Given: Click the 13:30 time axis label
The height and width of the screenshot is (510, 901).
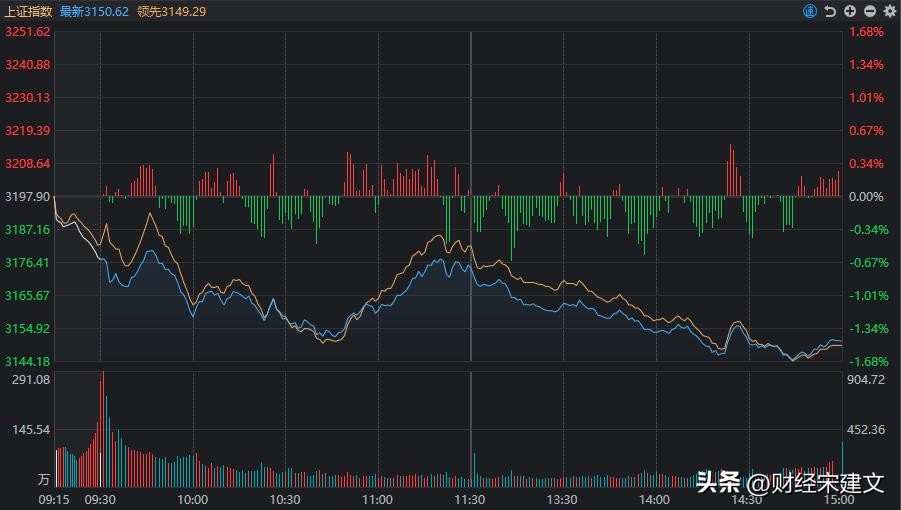Looking at the screenshot, I should click(x=562, y=499).
